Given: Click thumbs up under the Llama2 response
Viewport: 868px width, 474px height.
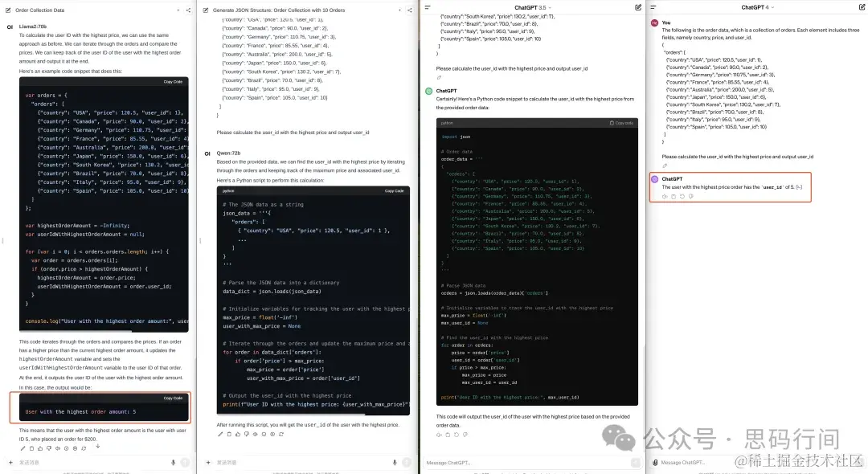Looking at the screenshot, I should [40, 448].
